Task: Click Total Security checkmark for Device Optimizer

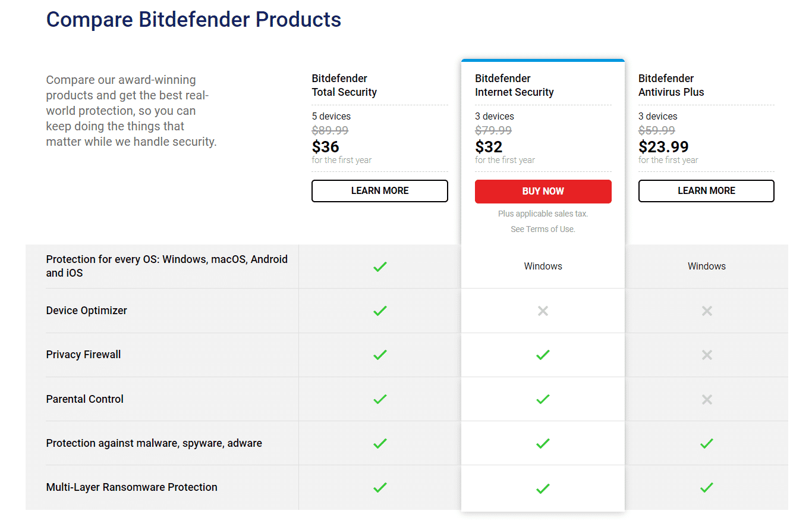Action: point(380,311)
